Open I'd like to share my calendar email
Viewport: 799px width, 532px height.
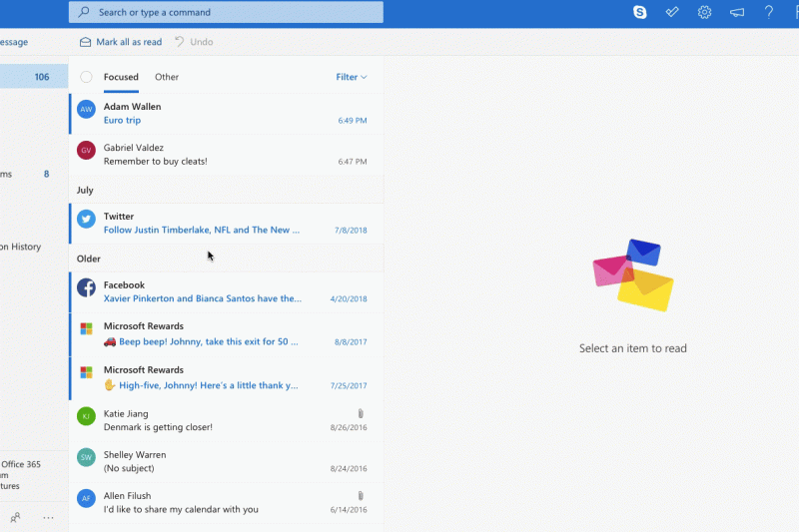[227, 503]
